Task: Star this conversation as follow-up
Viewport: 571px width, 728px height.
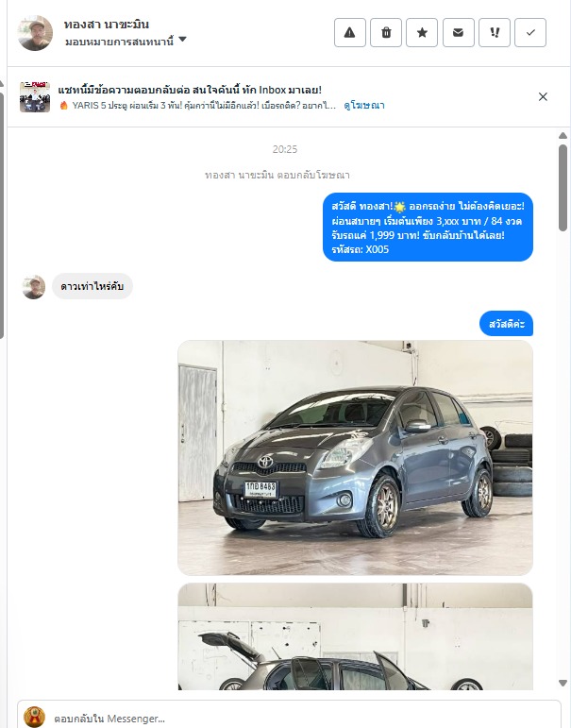Action: coord(422,32)
